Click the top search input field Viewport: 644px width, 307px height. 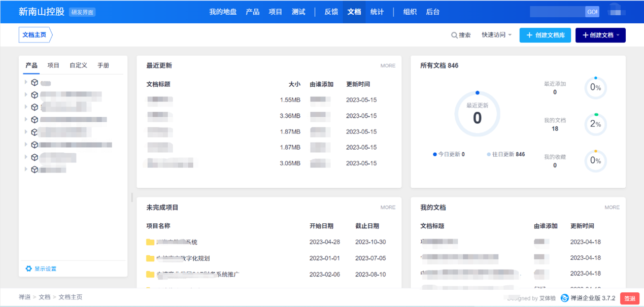tap(557, 12)
